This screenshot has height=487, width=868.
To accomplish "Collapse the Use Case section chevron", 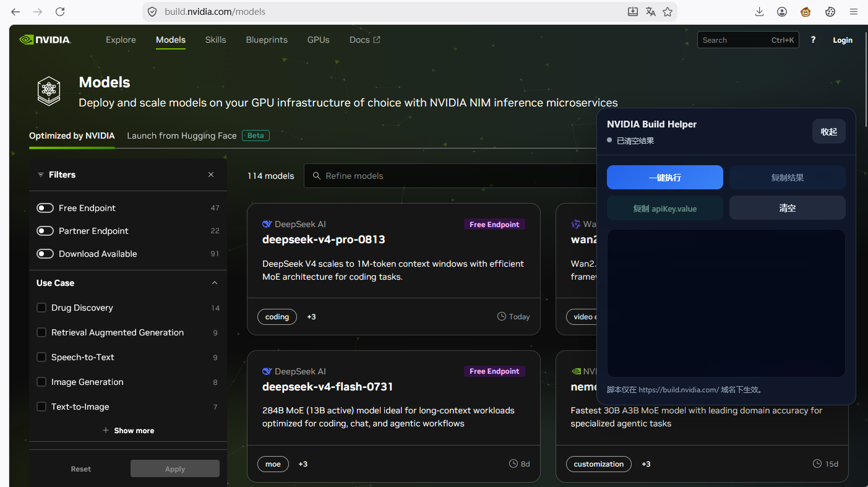I will tap(215, 283).
